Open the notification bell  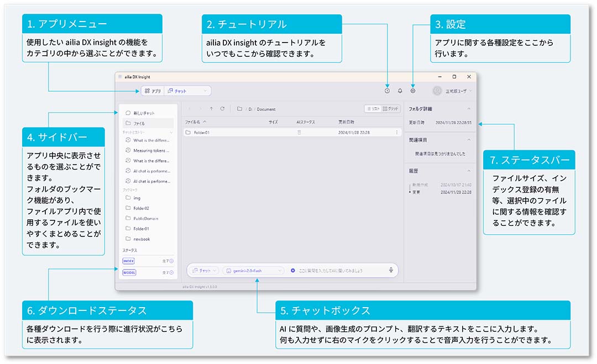tap(400, 91)
